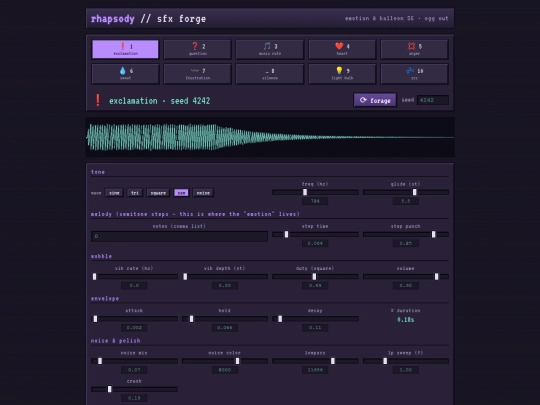Click the vib depth value 0.00
The image size is (540, 405).
tap(225, 285)
